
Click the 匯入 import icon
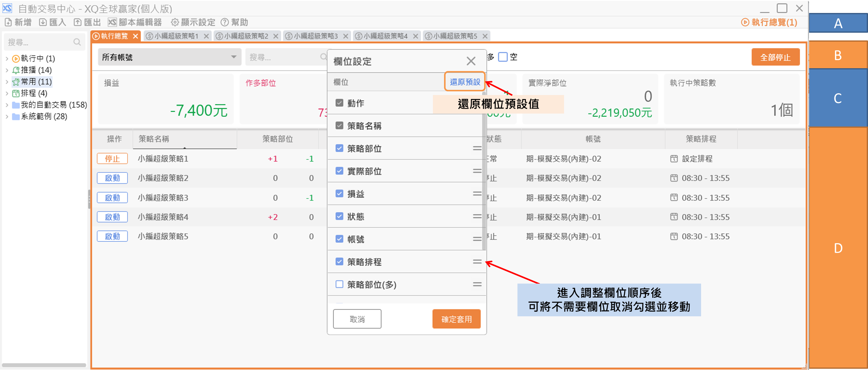pos(43,22)
